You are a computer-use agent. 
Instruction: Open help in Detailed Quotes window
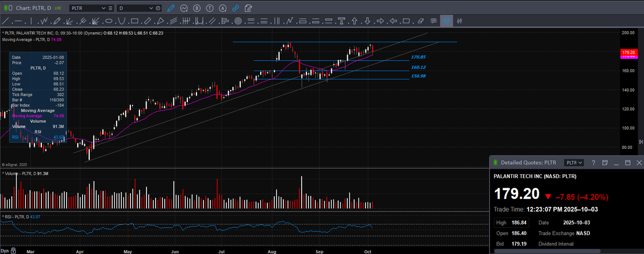pyautogui.click(x=594, y=162)
